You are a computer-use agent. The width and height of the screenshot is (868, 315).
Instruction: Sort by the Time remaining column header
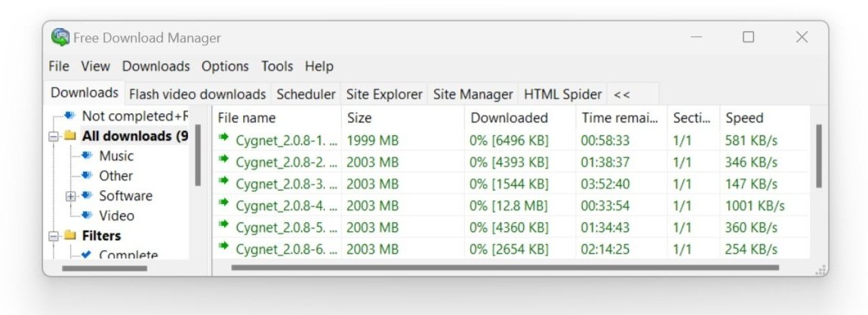coord(622,118)
